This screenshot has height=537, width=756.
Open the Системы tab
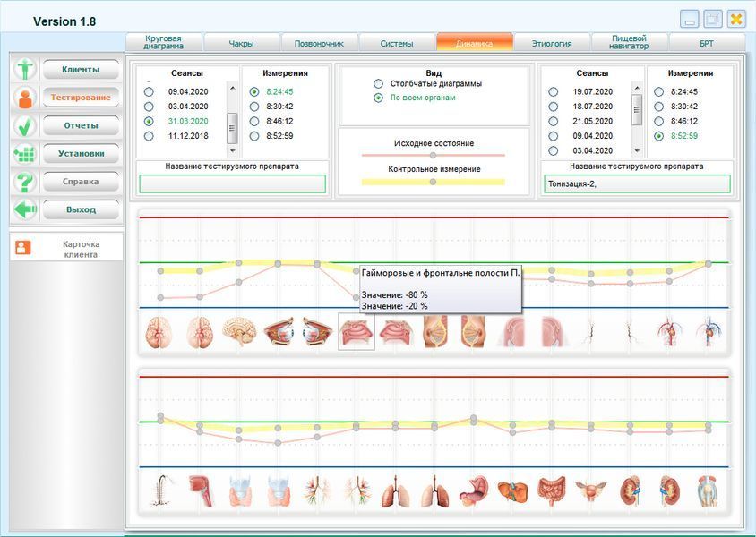click(397, 42)
